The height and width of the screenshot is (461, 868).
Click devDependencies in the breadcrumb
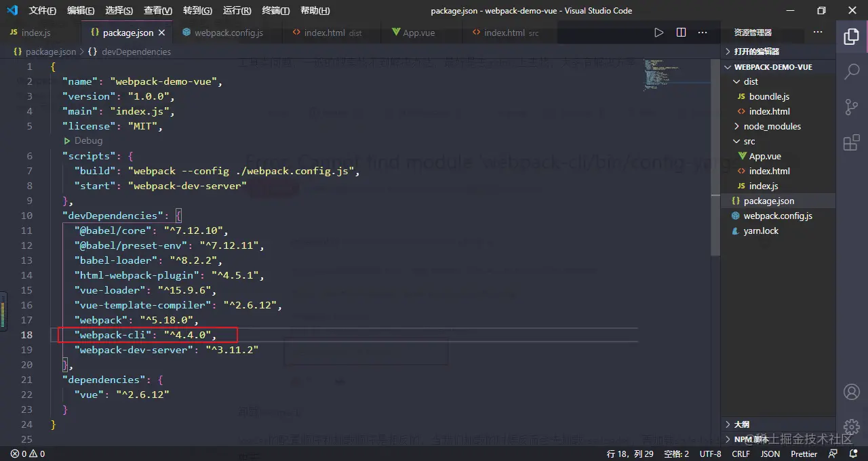(136, 52)
